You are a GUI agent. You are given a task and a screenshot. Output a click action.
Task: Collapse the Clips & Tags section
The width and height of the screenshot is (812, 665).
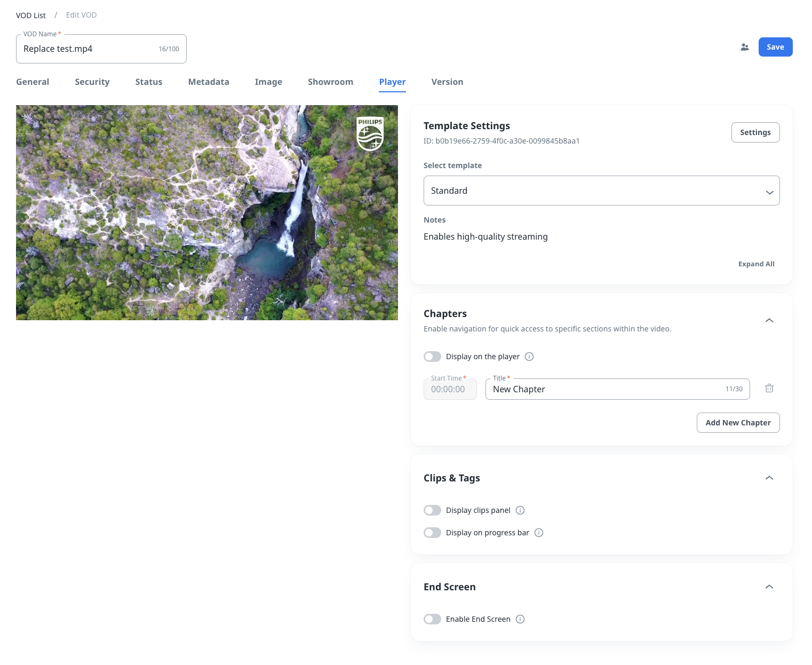pyautogui.click(x=769, y=478)
